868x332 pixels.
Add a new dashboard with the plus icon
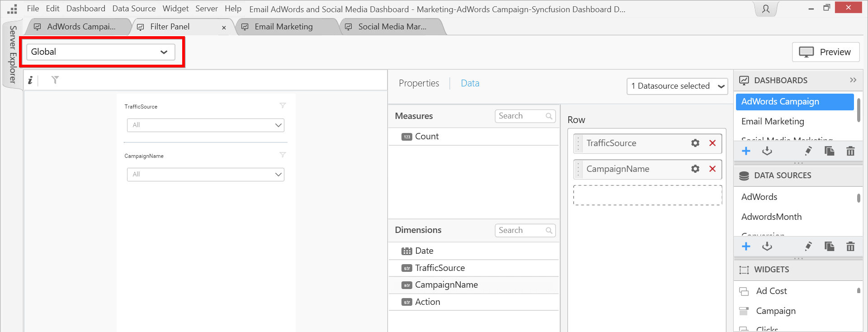tap(746, 151)
